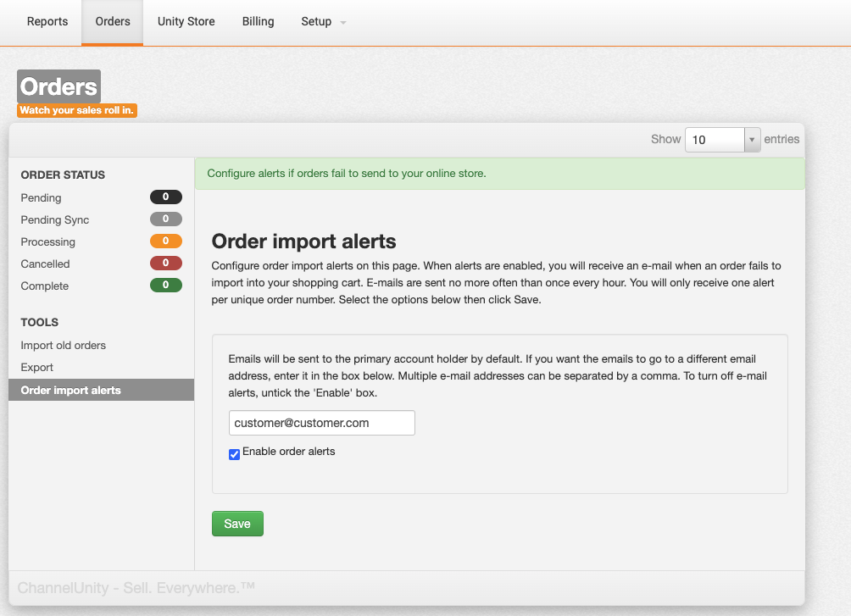Go to the Billing tab

coord(258,22)
